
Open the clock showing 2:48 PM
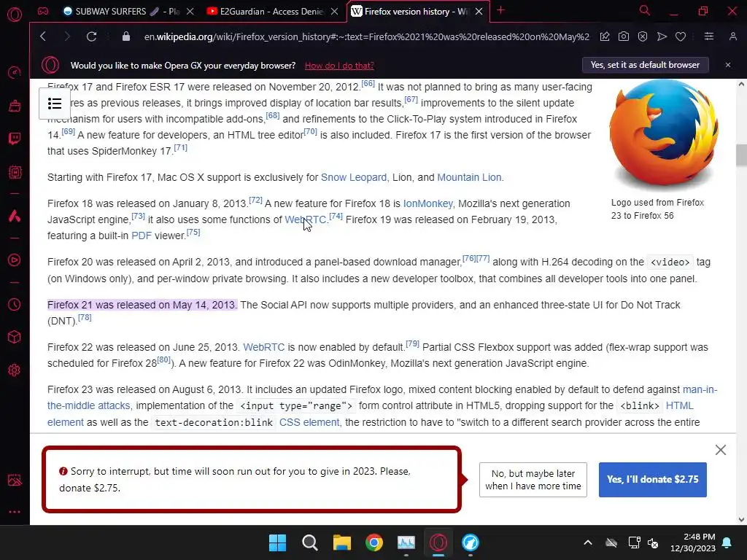pyautogui.click(x=693, y=542)
